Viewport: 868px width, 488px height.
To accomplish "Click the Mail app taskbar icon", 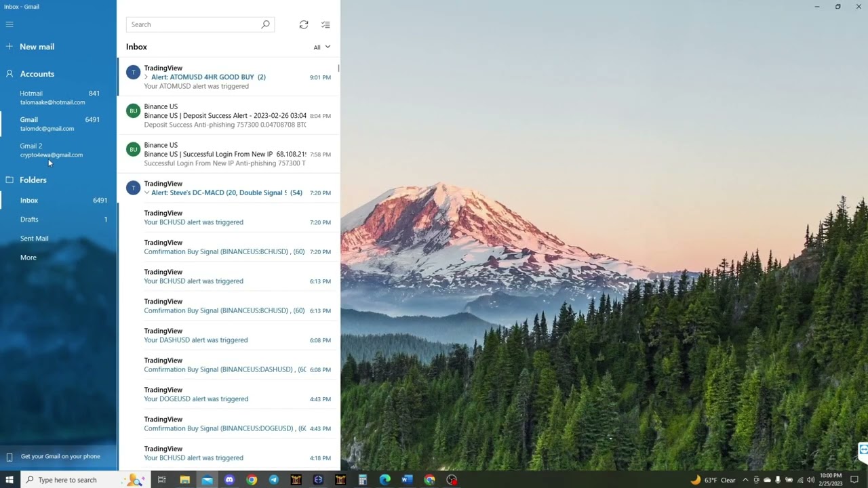I will 207,480.
